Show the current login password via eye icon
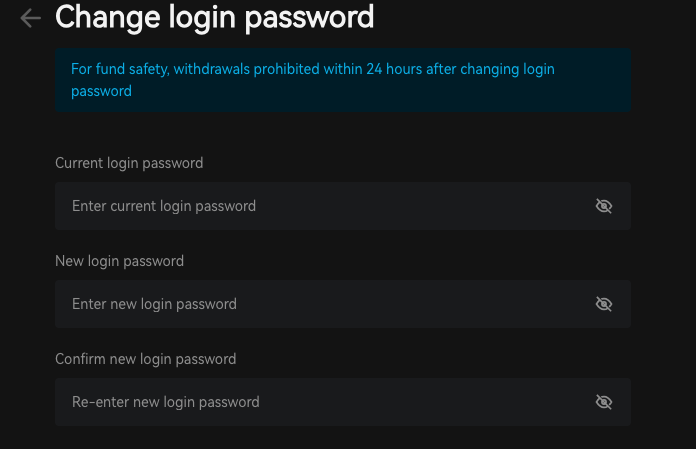Screen dimensions: 696x449 click(604, 206)
